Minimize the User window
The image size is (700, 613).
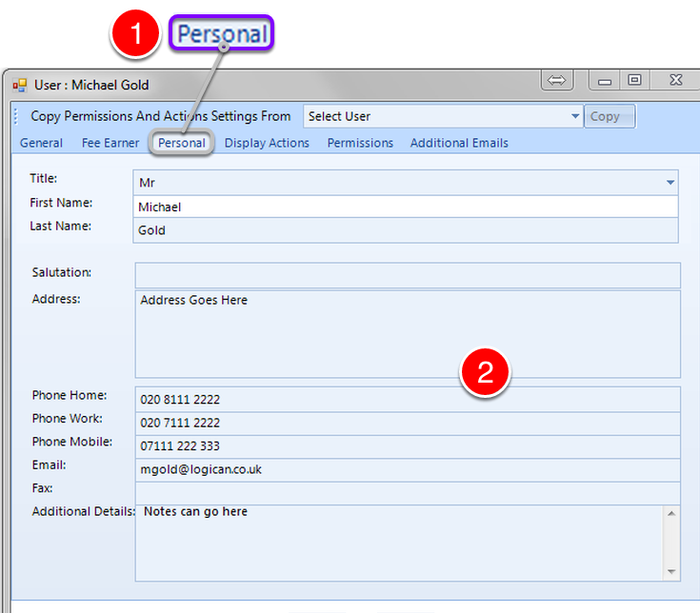[605, 81]
